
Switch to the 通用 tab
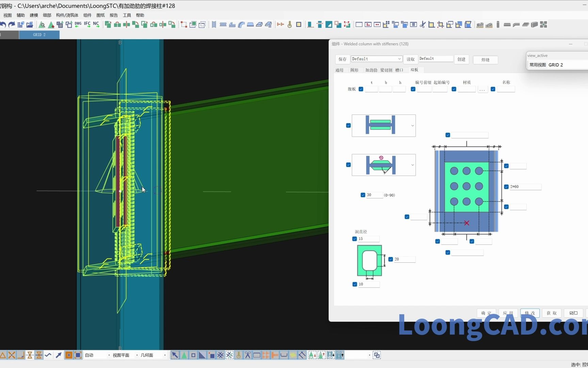pyautogui.click(x=339, y=70)
